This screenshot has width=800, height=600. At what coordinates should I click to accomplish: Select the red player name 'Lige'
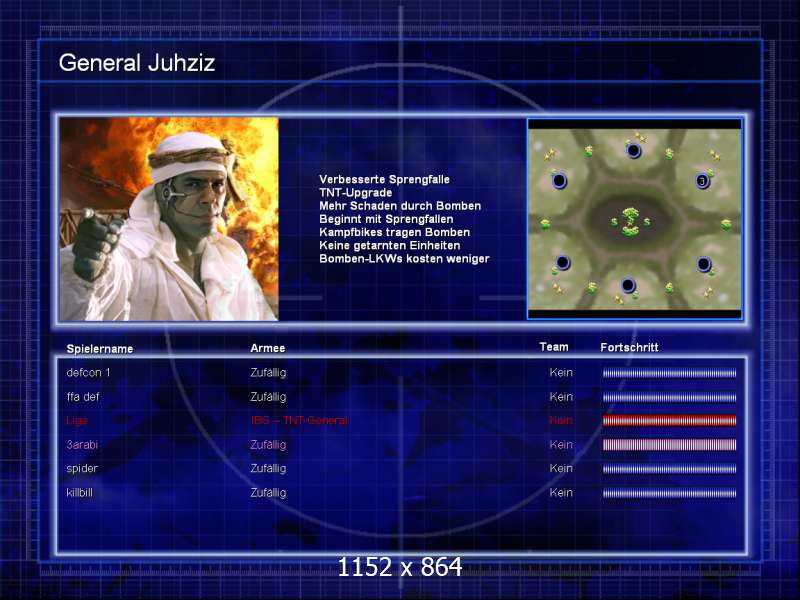click(x=77, y=421)
